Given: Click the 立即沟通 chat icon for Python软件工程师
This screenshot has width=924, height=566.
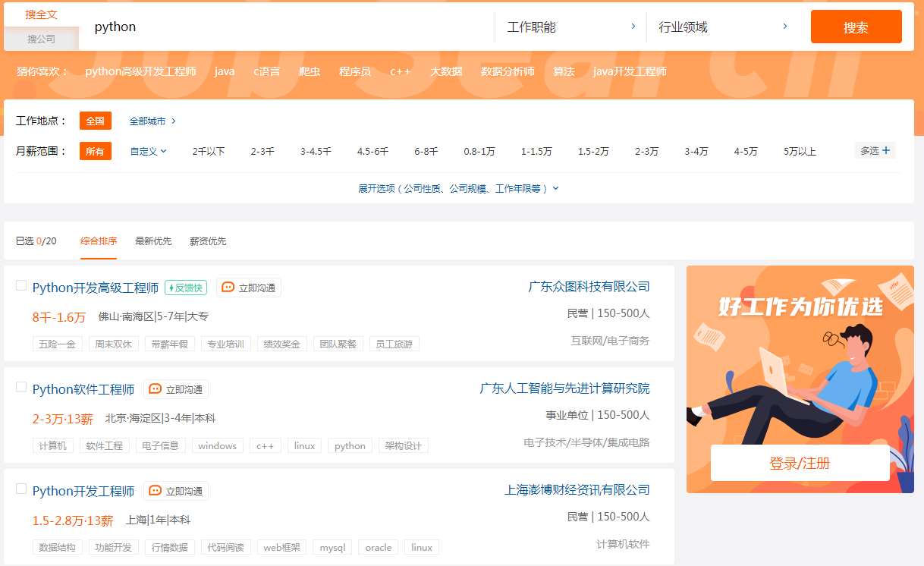Looking at the screenshot, I should pyautogui.click(x=155, y=388).
